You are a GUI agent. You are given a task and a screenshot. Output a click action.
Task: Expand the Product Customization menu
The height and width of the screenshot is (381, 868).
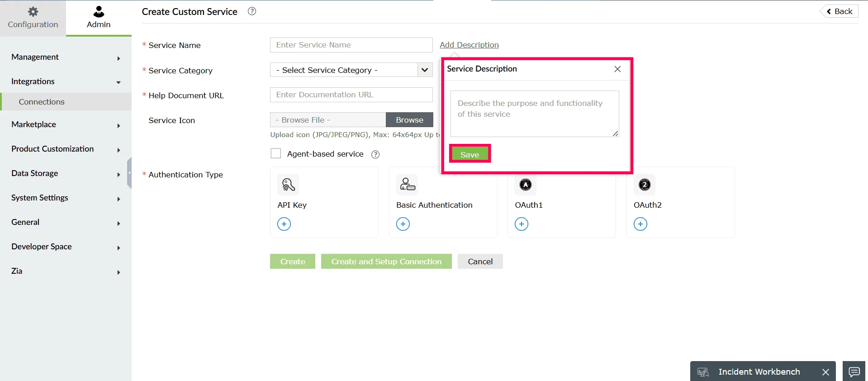(66, 149)
